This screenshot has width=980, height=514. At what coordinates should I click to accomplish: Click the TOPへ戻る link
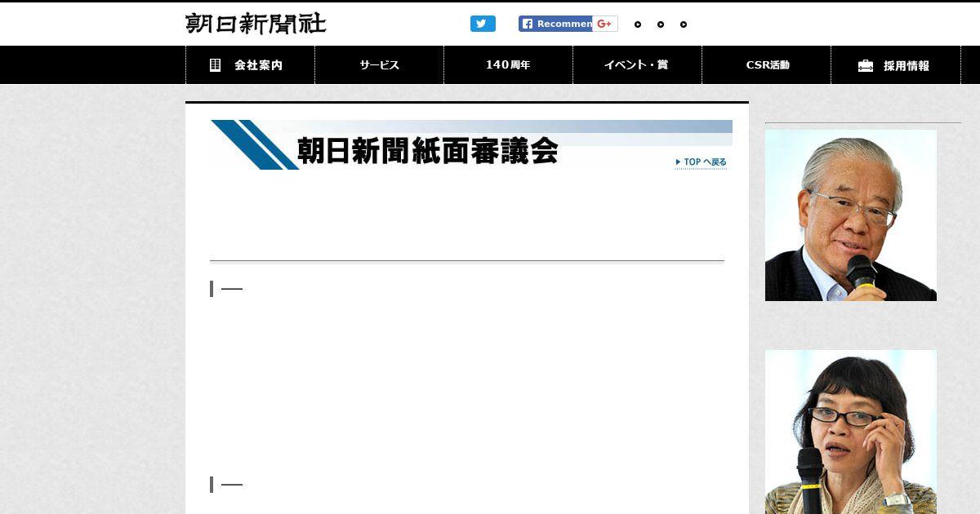click(x=701, y=162)
